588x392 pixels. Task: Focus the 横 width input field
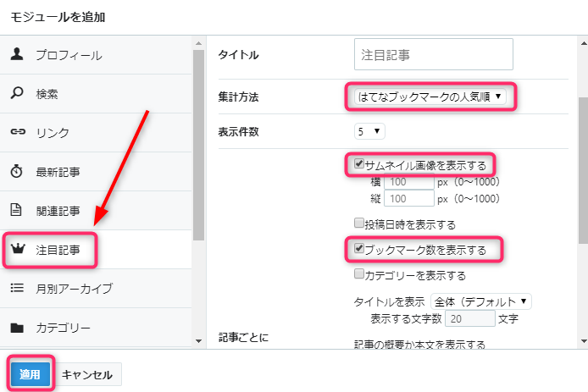tap(409, 182)
